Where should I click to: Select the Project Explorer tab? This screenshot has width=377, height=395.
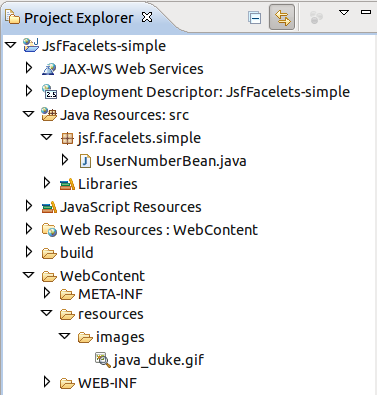point(78,18)
